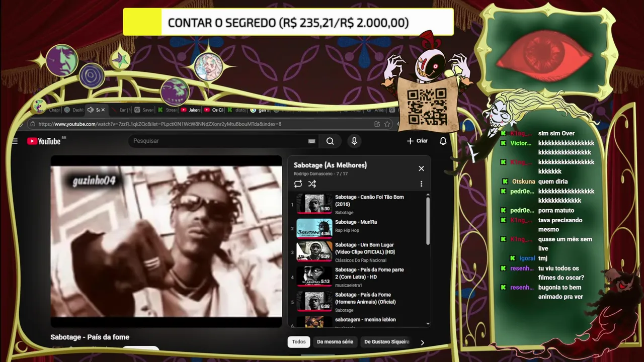Open the playlist three-dot options menu
The height and width of the screenshot is (362, 644).
pos(421,184)
